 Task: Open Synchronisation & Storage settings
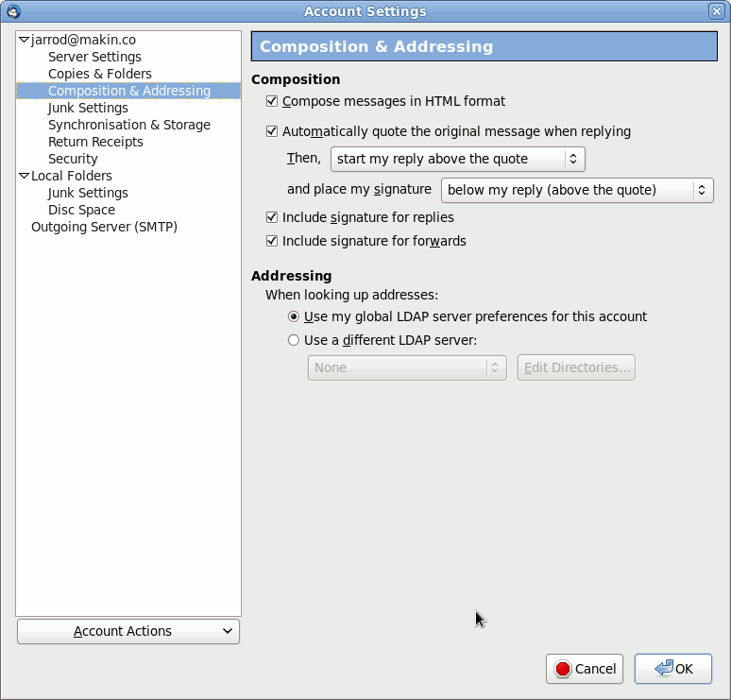129,125
